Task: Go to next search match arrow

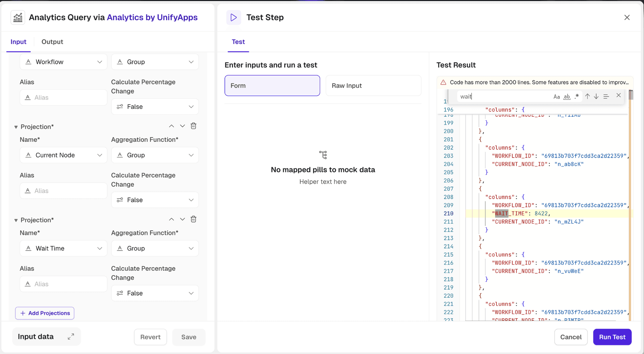Action: pos(596,97)
